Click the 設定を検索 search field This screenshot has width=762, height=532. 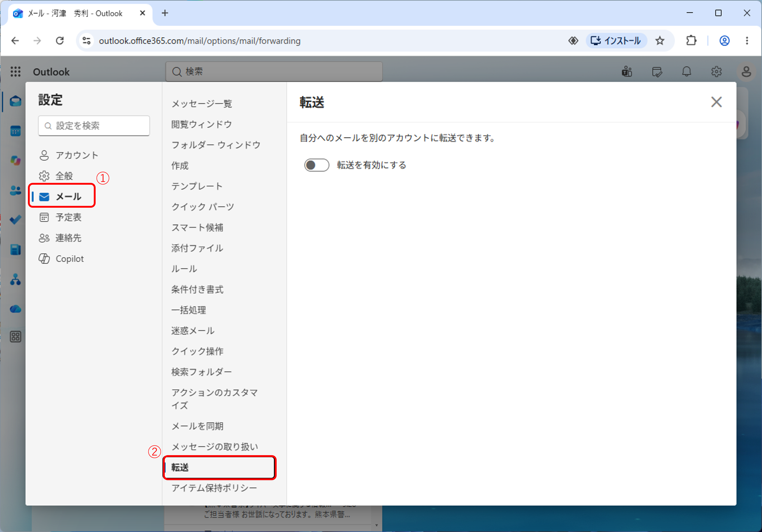tap(94, 125)
